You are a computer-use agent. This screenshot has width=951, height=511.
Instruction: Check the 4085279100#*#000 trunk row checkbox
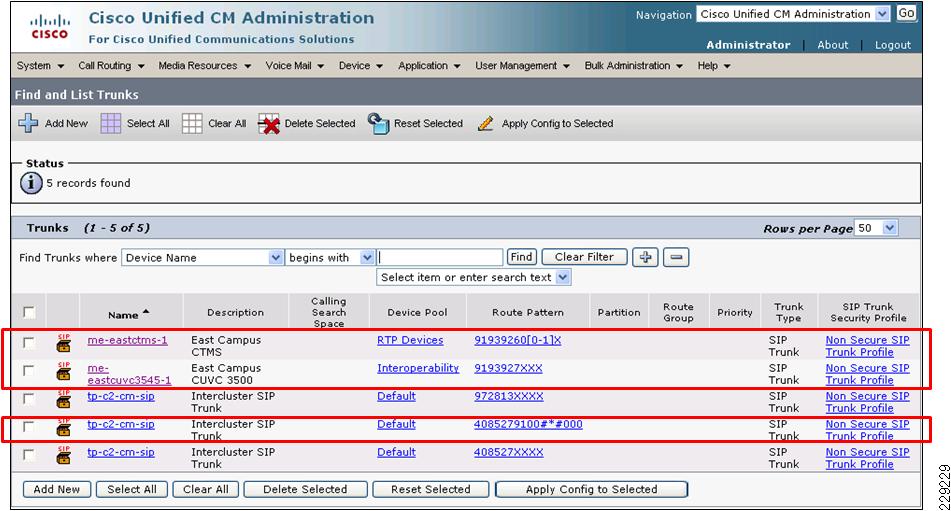pyautogui.click(x=29, y=427)
